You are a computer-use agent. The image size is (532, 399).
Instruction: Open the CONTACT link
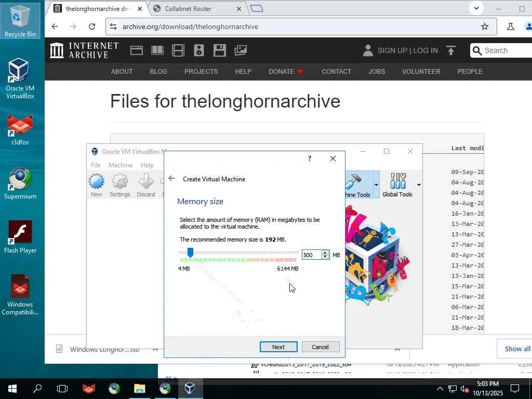tap(336, 72)
